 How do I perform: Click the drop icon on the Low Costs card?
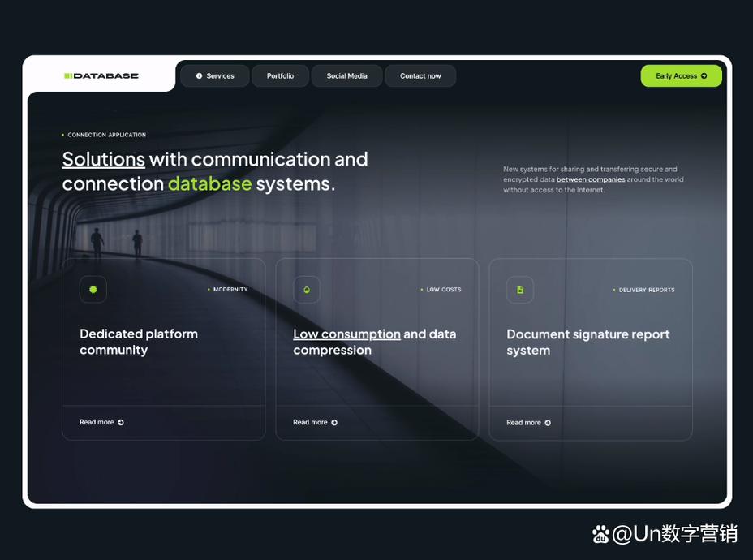tap(307, 290)
